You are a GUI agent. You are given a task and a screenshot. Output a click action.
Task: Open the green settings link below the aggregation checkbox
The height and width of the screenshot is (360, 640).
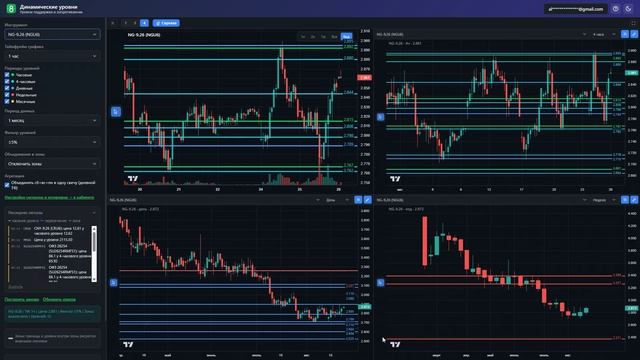click(x=49, y=198)
